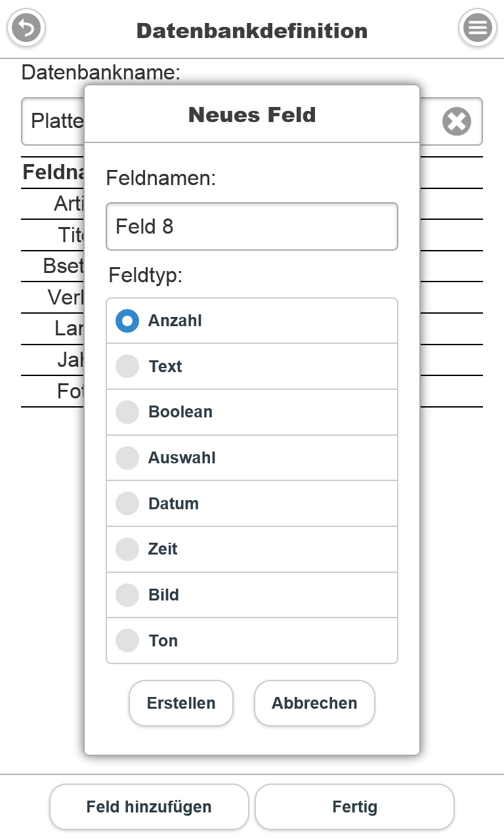Click the Feldtyp label

coord(146,275)
